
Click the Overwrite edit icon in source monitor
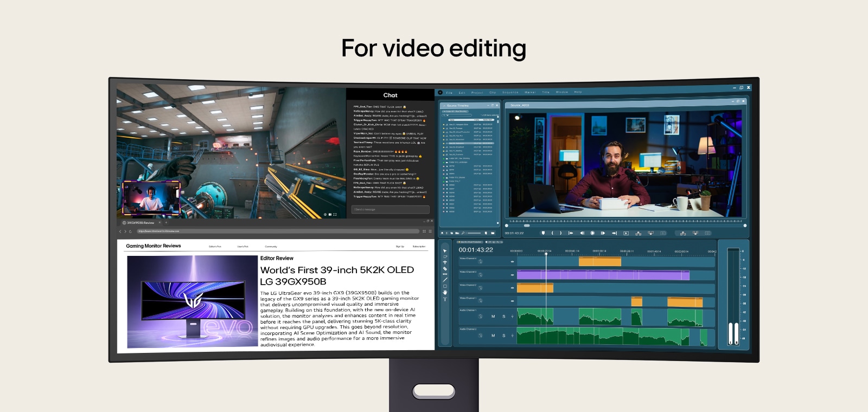(x=650, y=233)
